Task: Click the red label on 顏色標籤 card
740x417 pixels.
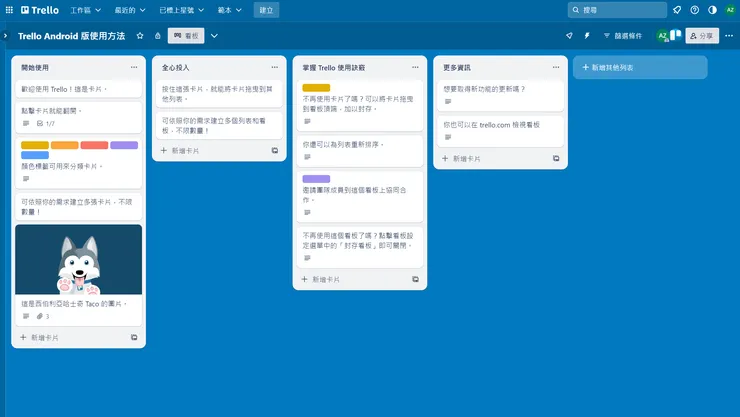Action: tap(94, 145)
